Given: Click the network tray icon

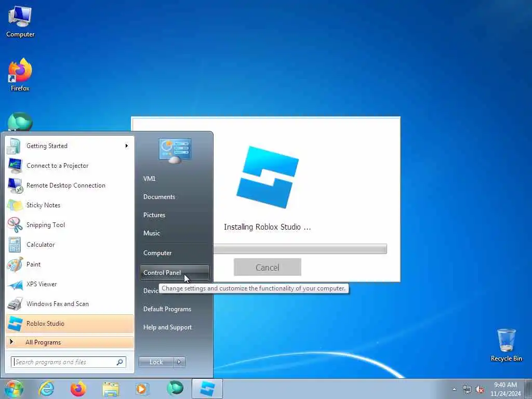Looking at the screenshot, I should click(467, 390).
